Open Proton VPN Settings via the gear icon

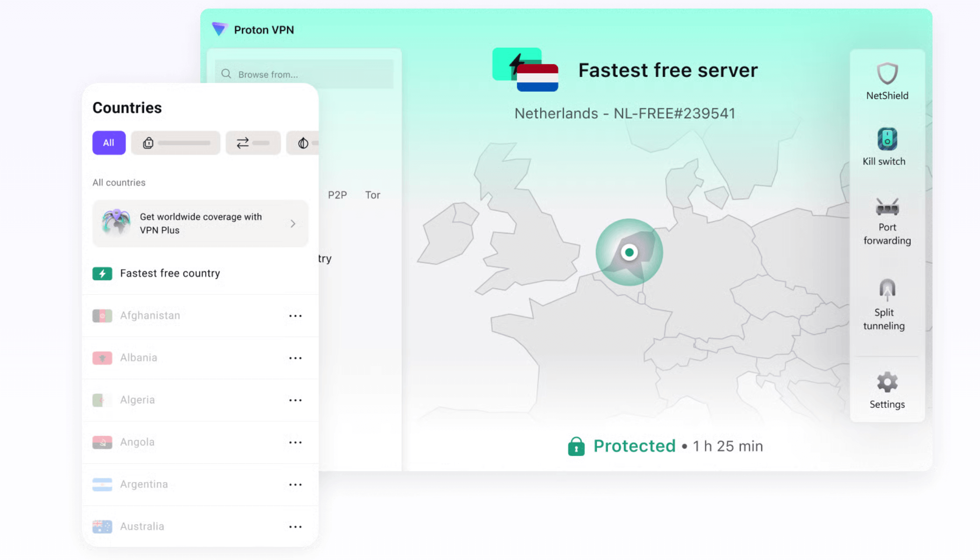click(886, 381)
